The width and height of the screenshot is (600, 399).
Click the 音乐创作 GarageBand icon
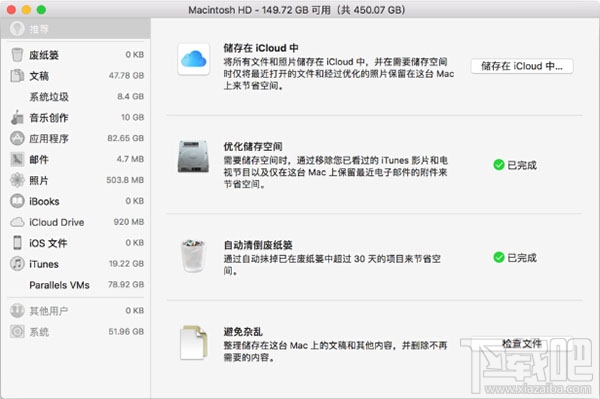pos(17,117)
